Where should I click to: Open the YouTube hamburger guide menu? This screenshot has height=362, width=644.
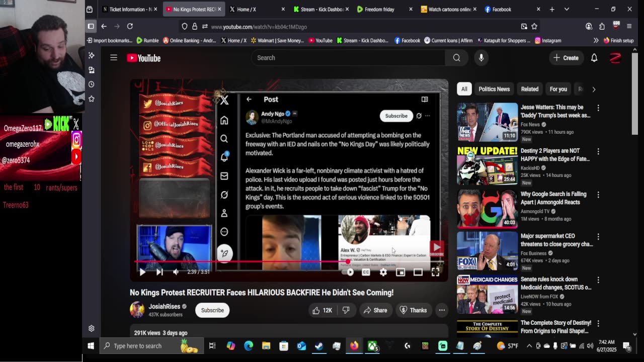(x=114, y=58)
